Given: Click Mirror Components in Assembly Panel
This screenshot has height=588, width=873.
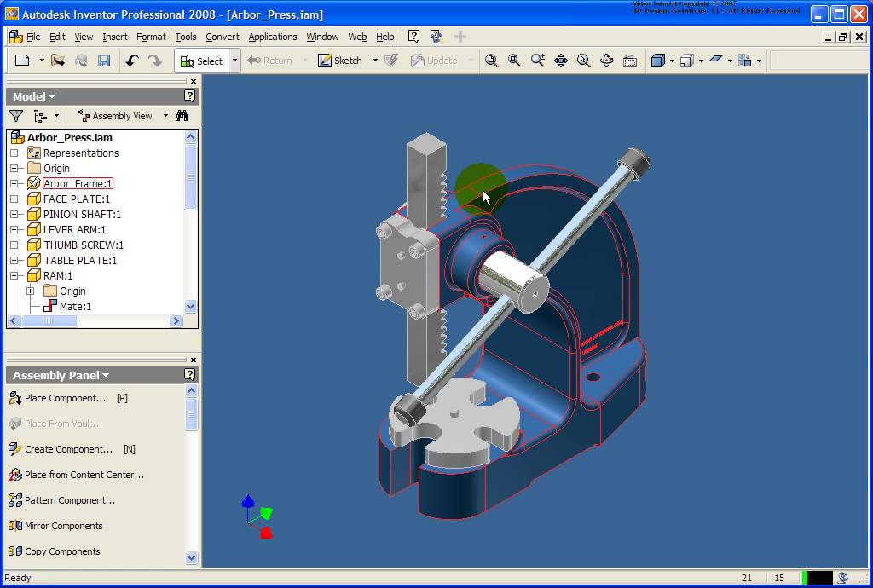Looking at the screenshot, I should coord(63,526).
